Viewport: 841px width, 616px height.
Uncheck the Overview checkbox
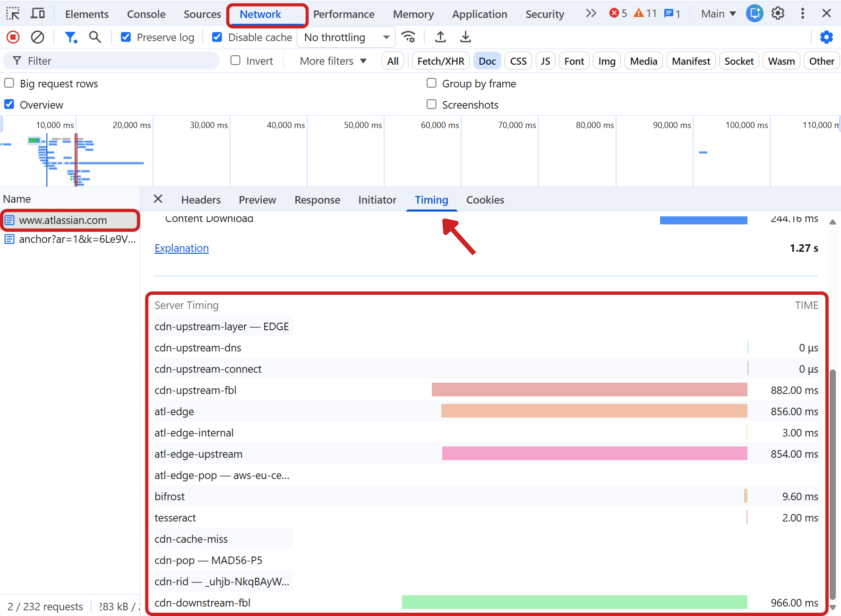pyautogui.click(x=9, y=104)
